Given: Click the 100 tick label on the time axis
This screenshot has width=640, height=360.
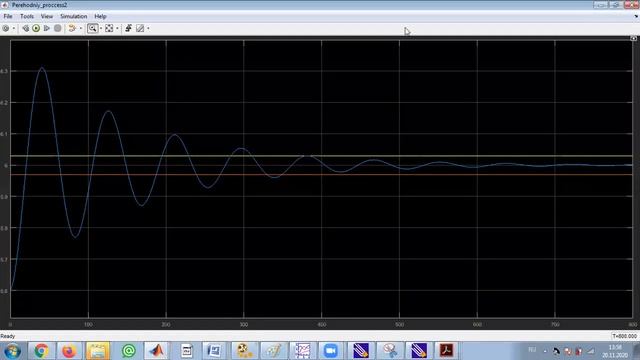Looking at the screenshot, I should click(x=88, y=324).
